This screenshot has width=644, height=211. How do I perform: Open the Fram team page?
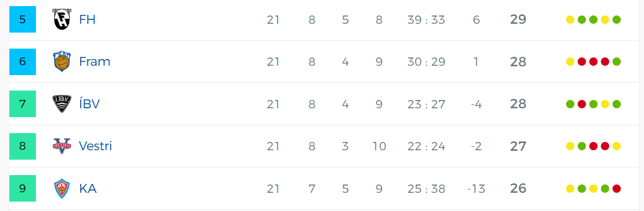pos(95,61)
